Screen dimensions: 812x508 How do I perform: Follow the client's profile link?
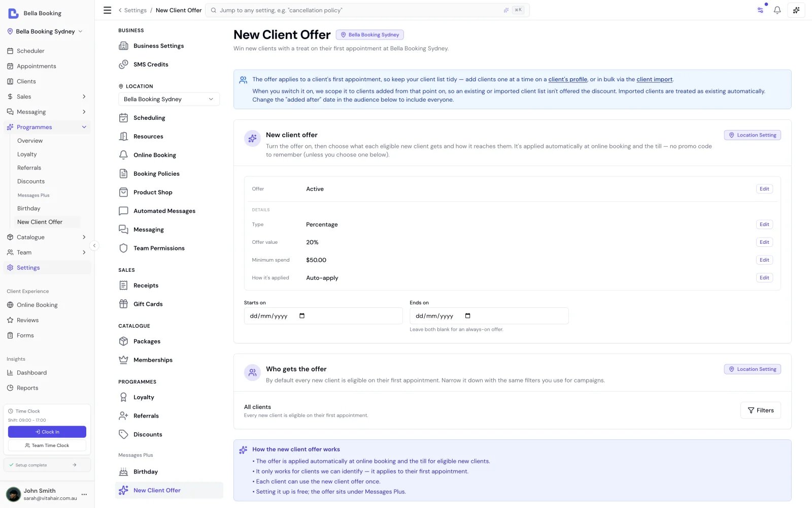coord(567,79)
